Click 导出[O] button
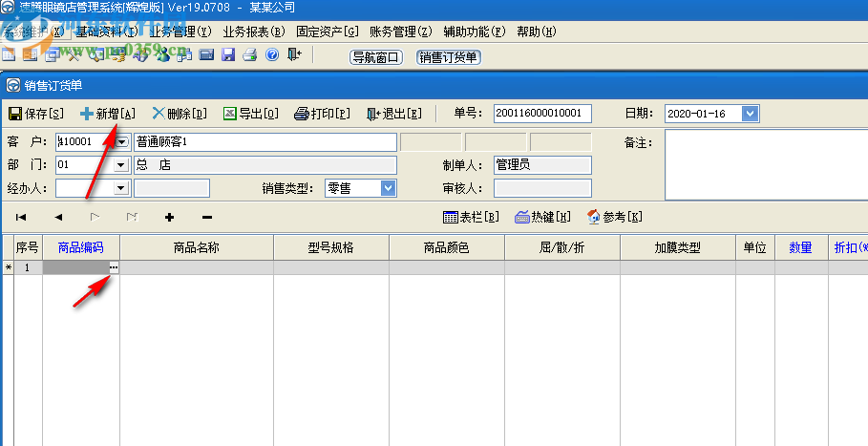This screenshot has width=868, height=446. click(251, 114)
